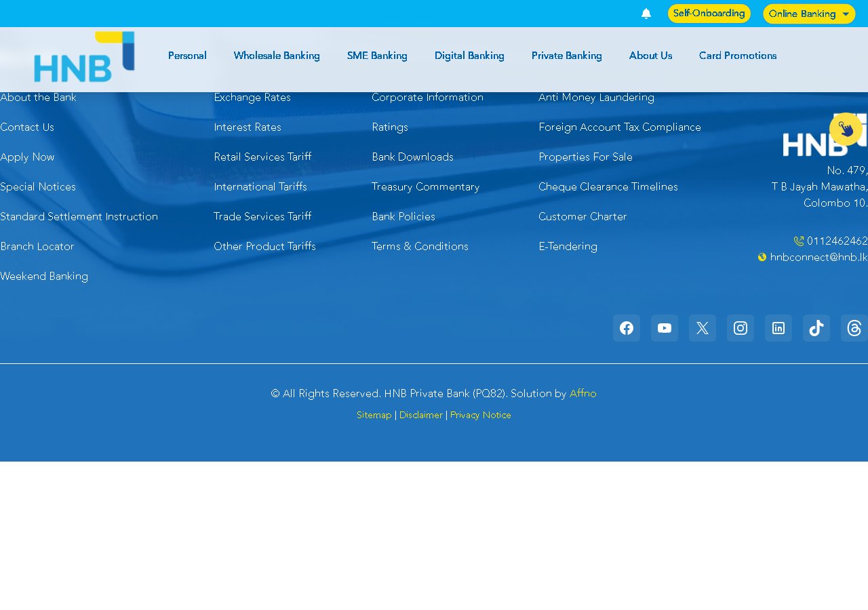The width and height of the screenshot is (868, 610).
Task: Open the Digital Banking menu
Action: coord(469,56)
